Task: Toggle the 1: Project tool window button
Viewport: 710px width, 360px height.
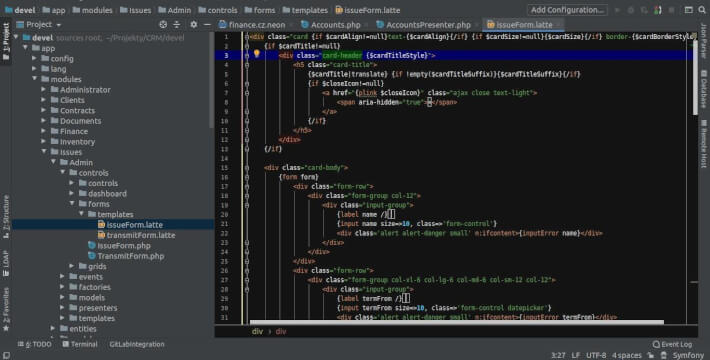Action: click(x=6, y=42)
